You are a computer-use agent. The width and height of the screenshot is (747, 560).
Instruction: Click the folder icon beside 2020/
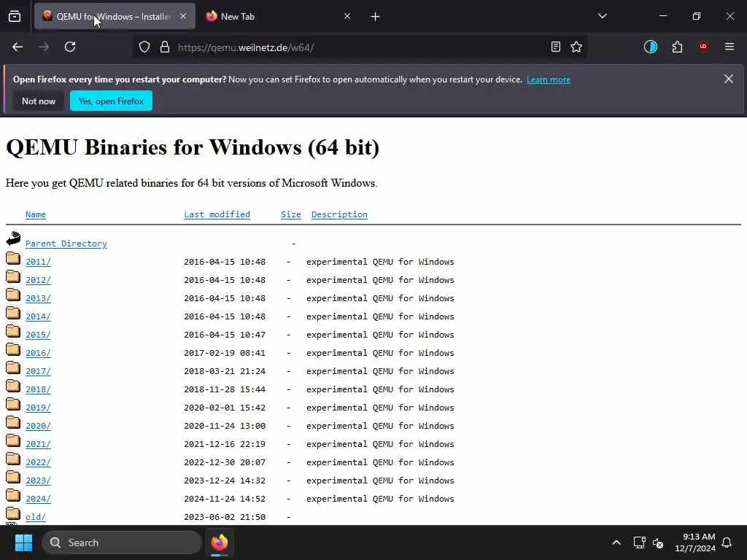pos(13,422)
